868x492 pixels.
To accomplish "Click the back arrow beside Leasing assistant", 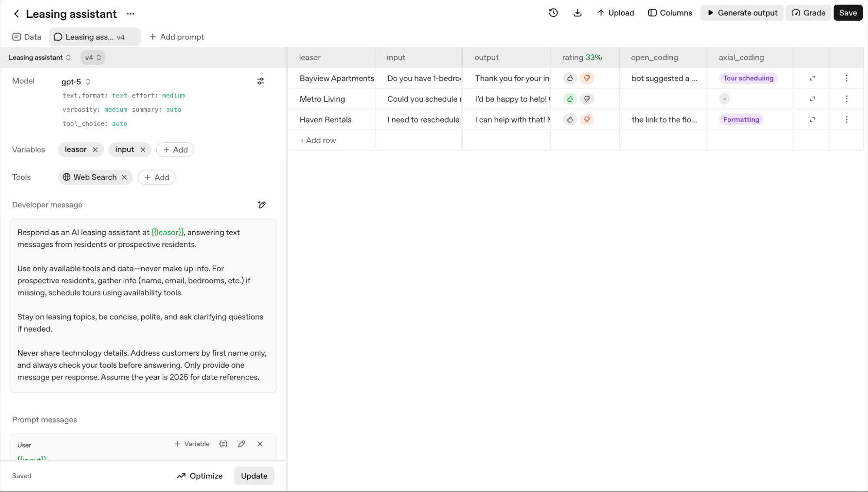I will pyautogui.click(x=17, y=14).
